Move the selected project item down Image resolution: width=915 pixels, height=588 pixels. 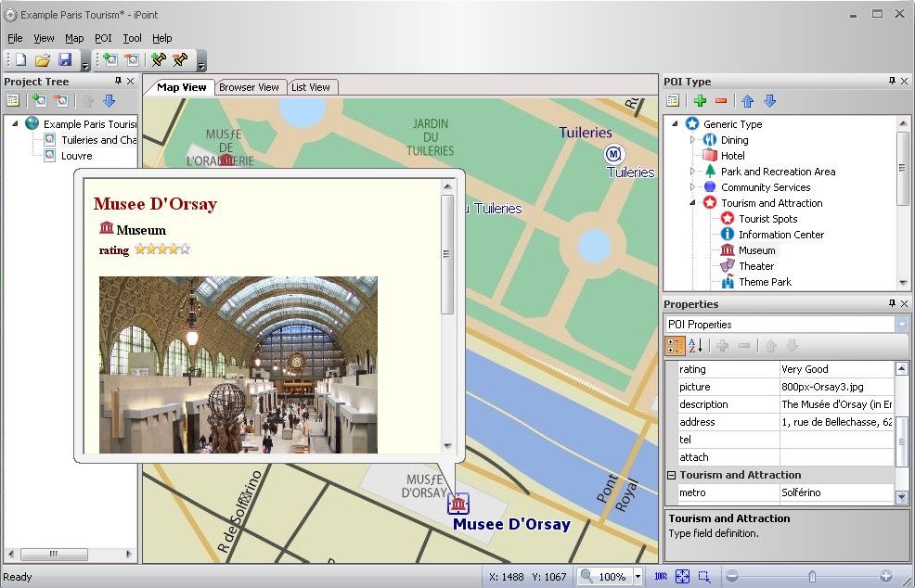[110, 101]
